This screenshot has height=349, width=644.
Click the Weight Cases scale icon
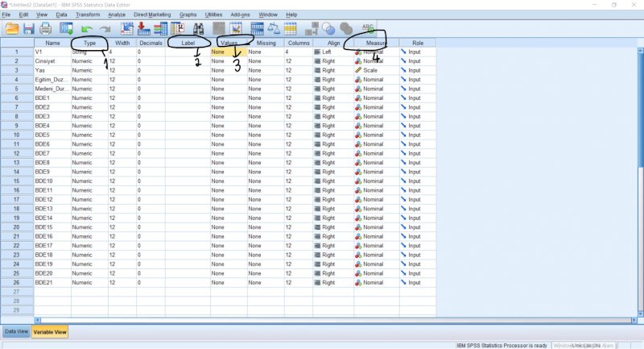click(x=274, y=29)
